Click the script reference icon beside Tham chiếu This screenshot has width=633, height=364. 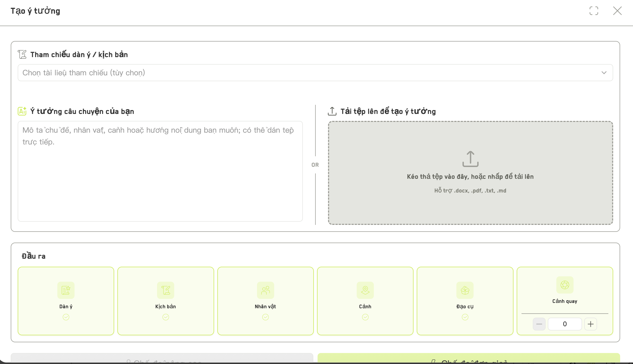click(x=22, y=54)
